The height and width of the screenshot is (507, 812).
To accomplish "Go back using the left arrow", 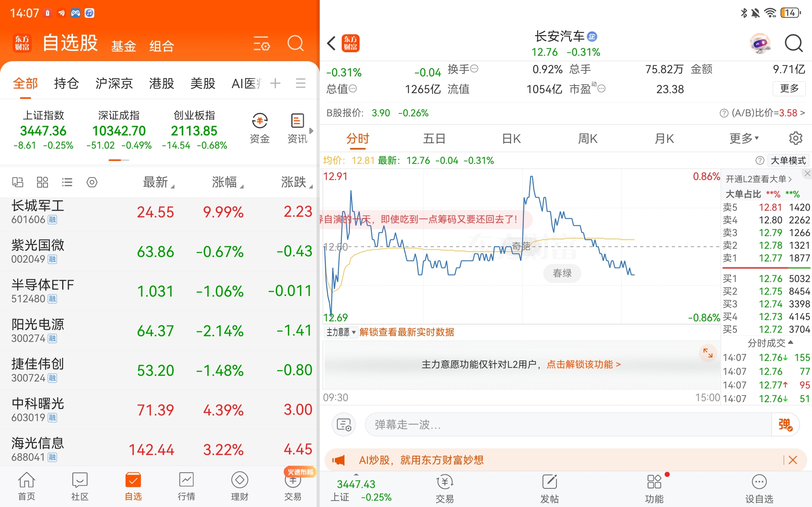I will point(331,44).
